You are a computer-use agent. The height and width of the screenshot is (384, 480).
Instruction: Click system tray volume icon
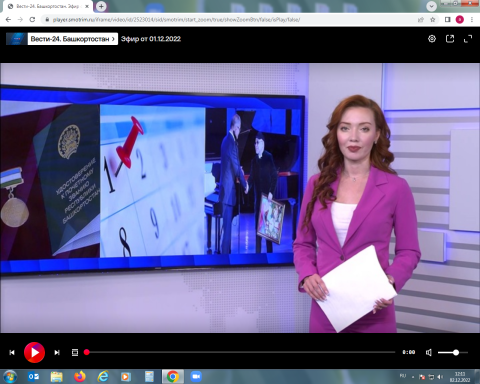440,377
